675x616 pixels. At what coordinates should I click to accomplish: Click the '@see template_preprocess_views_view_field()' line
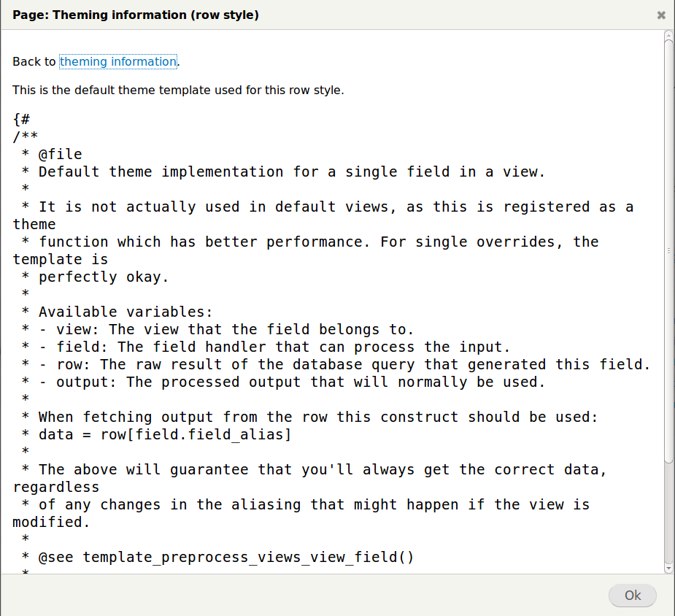click(217, 558)
